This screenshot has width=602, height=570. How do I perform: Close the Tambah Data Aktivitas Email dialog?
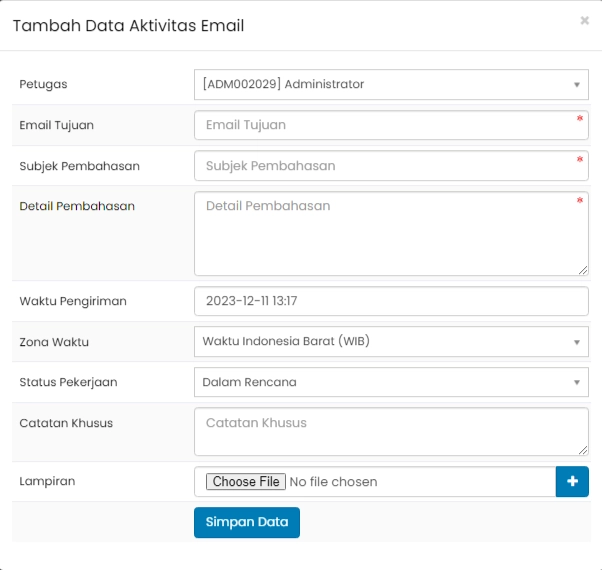(584, 20)
